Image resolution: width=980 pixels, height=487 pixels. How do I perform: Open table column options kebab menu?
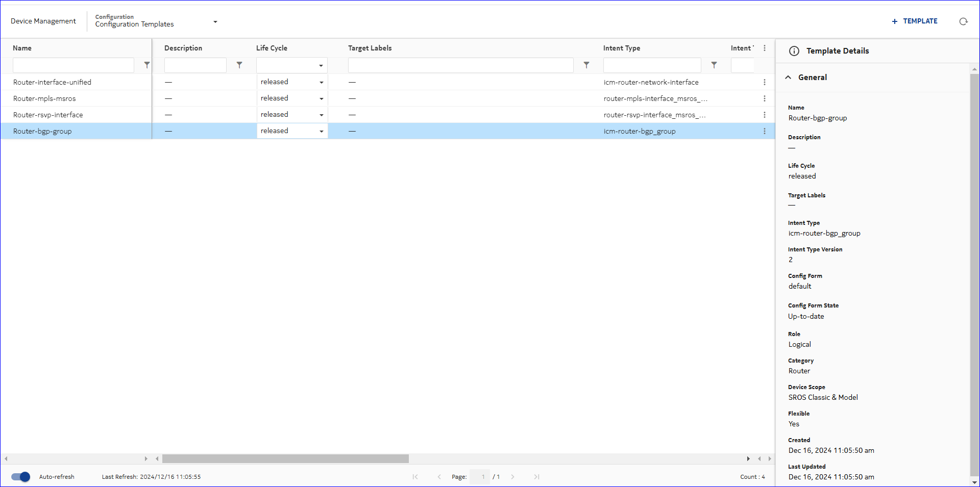(764, 48)
